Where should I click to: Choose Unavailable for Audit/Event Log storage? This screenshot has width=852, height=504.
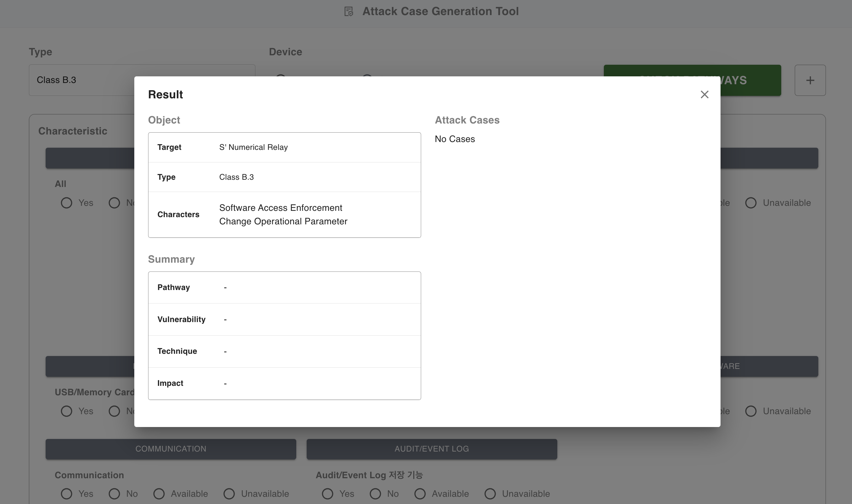490,493
